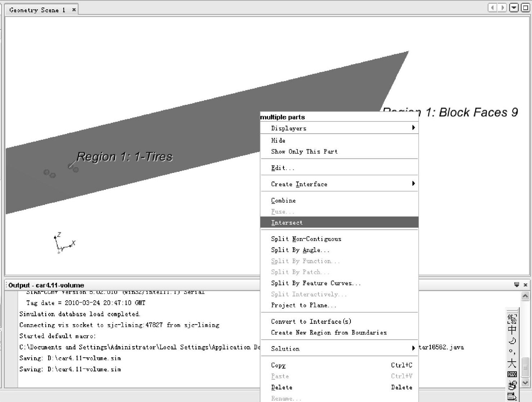This screenshot has width=532, height=402.
Task: Choose Copy from the context menu
Action: pyautogui.click(x=339, y=365)
